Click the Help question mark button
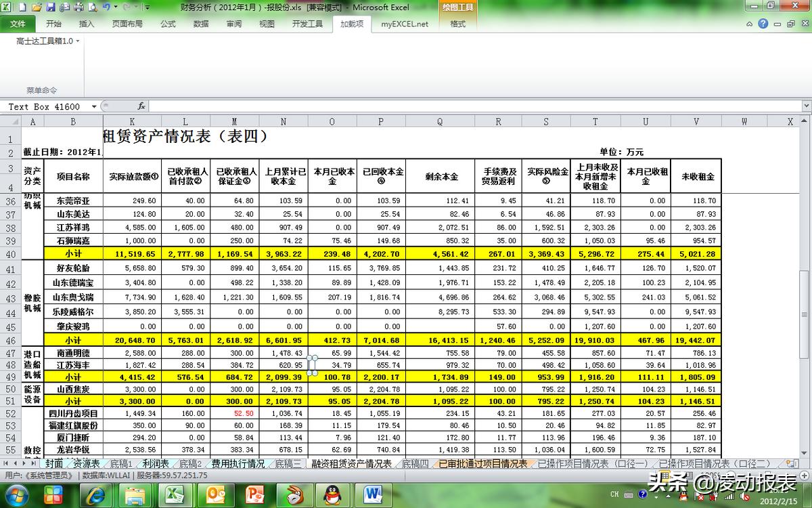812x508 pixels. point(763,23)
